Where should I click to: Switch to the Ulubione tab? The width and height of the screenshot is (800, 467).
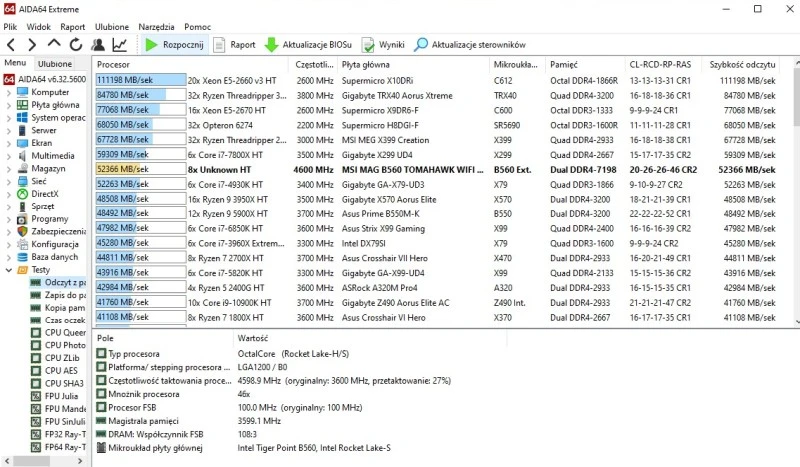[55, 64]
